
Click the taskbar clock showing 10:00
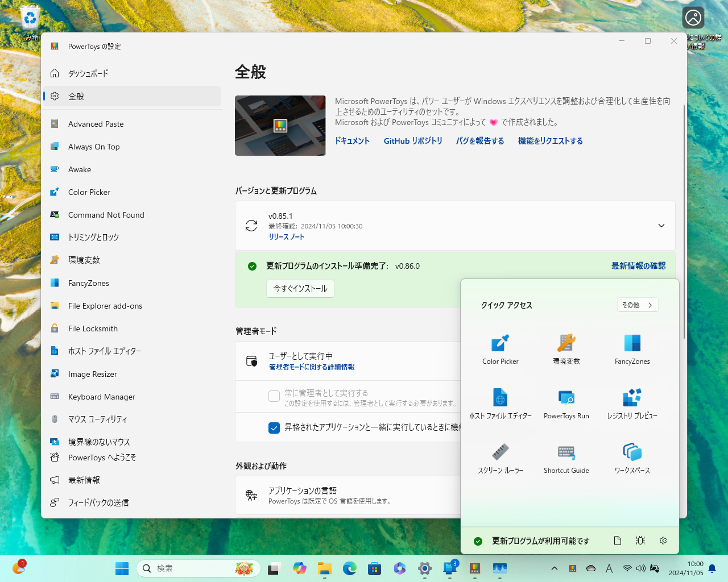click(686, 568)
